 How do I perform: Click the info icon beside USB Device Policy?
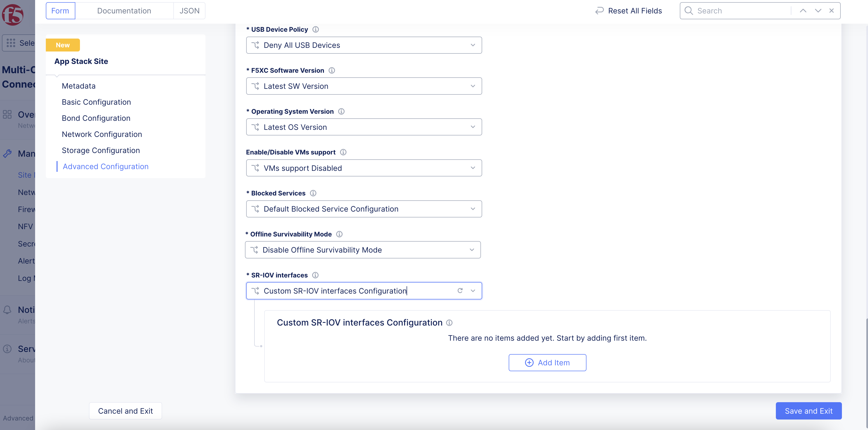click(x=315, y=29)
